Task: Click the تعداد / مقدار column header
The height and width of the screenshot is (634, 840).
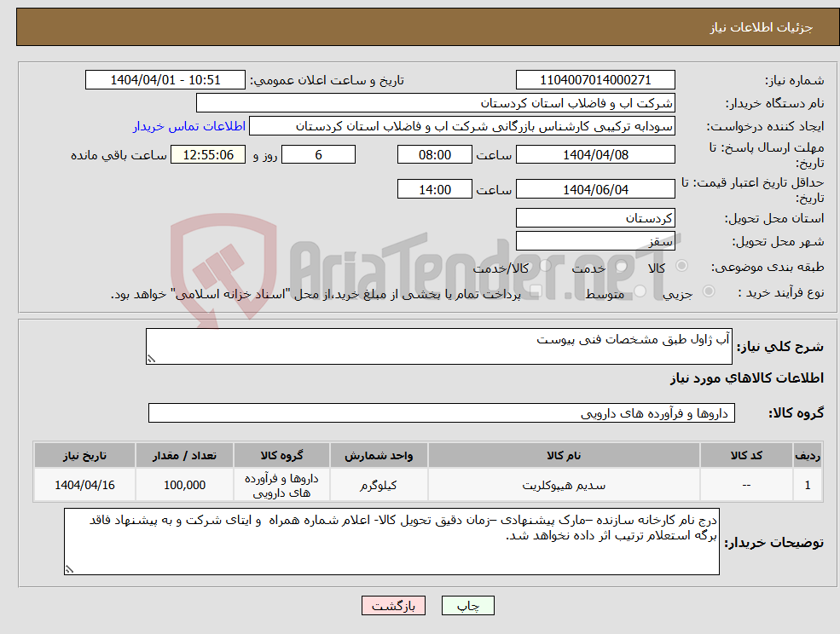Action: click(x=184, y=456)
